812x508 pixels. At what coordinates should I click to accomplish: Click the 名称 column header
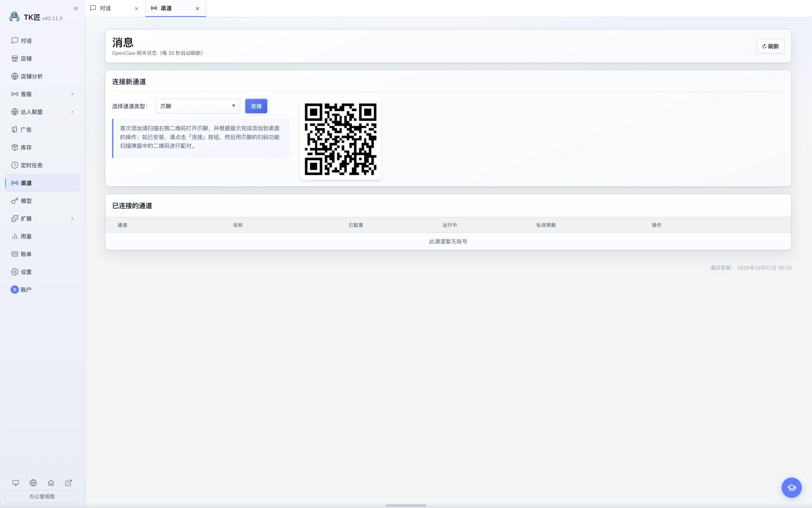point(238,225)
